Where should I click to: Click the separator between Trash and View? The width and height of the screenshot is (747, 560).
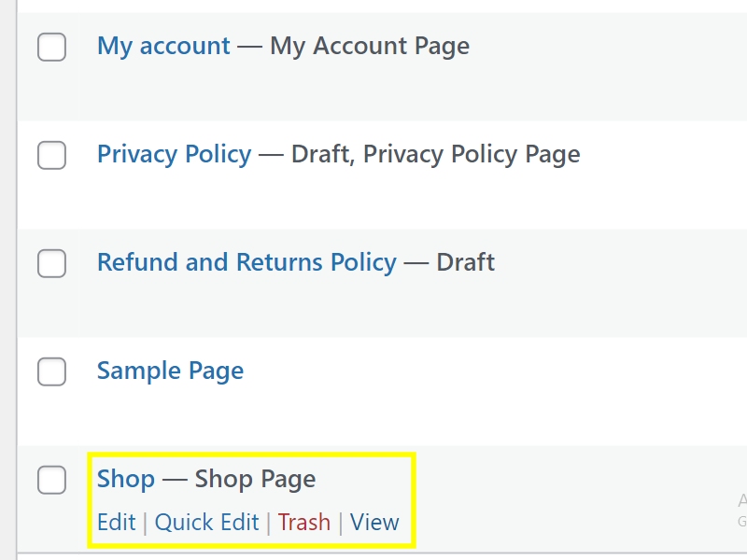tap(341, 523)
